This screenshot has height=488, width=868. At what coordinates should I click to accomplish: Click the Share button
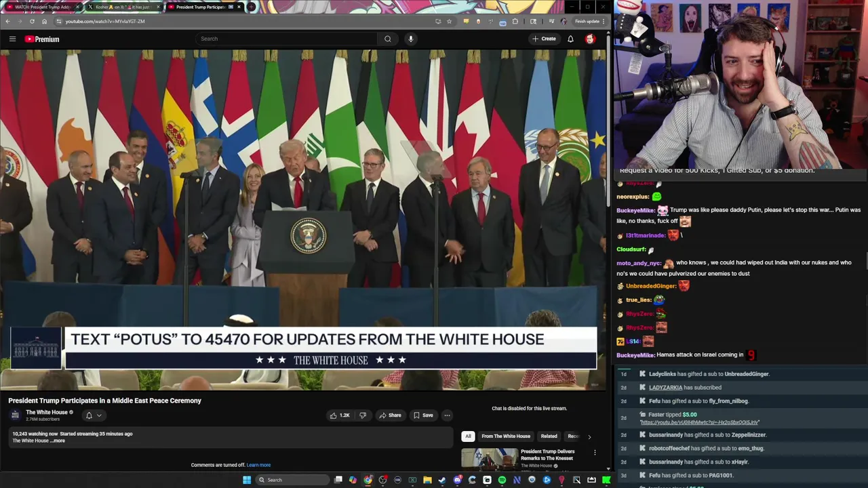[x=390, y=415]
